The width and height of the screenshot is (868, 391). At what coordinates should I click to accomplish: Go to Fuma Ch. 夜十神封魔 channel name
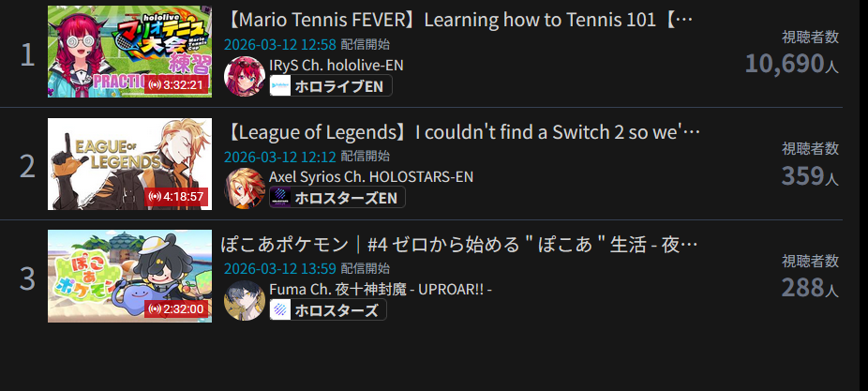(381, 289)
